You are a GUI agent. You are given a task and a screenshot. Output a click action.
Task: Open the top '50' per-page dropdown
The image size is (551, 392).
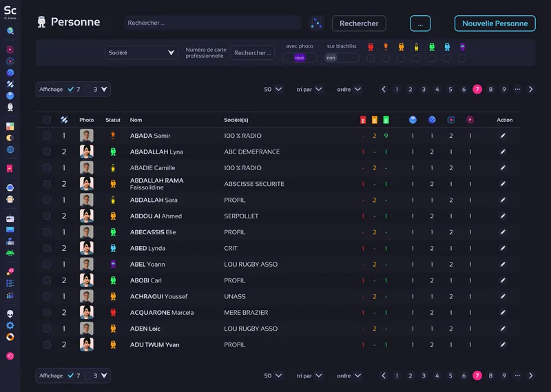click(x=273, y=89)
